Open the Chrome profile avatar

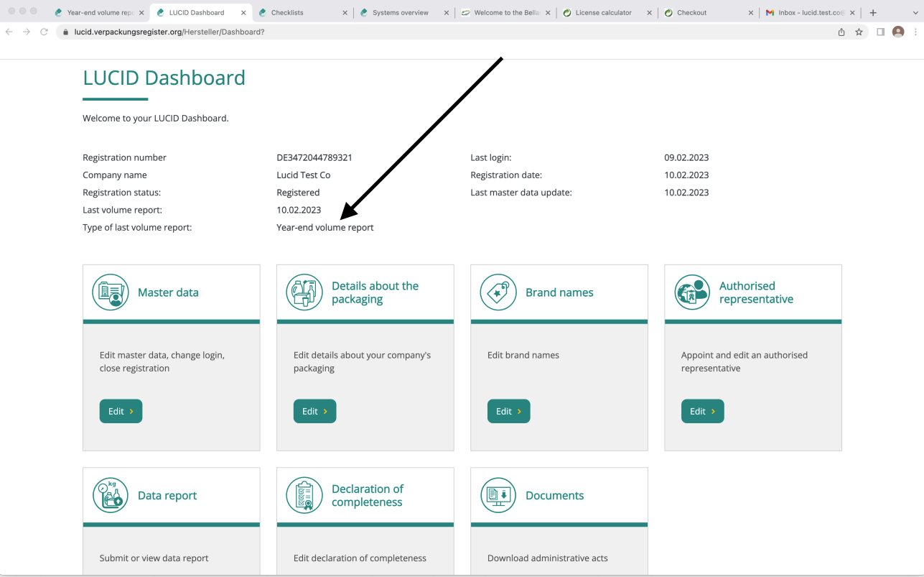(x=898, y=32)
